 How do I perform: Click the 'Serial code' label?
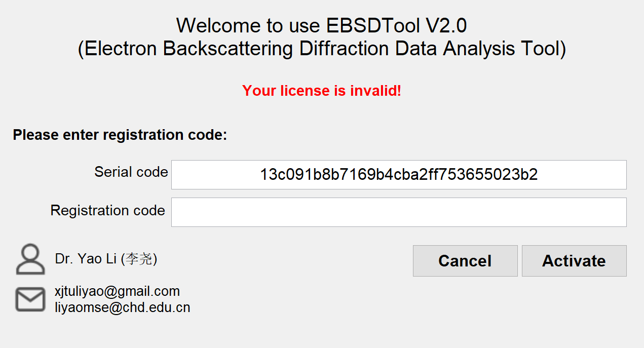point(131,172)
